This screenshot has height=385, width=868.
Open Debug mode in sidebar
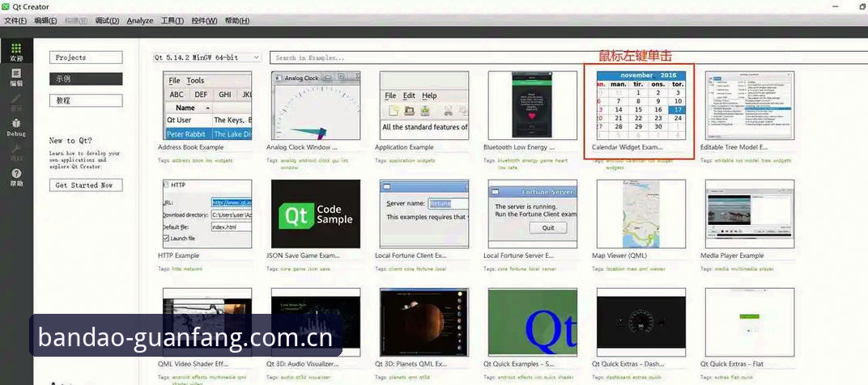16,128
